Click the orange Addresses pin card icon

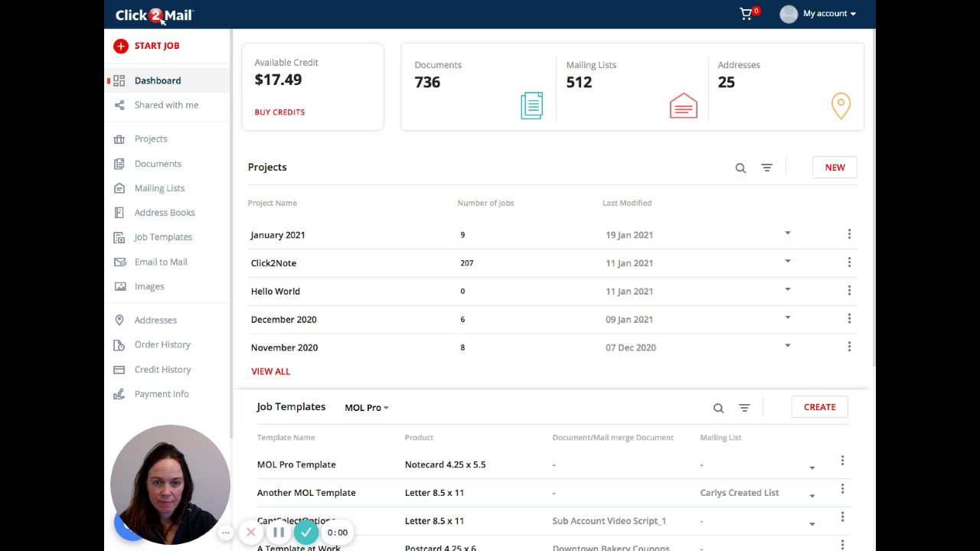click(841, 106)
